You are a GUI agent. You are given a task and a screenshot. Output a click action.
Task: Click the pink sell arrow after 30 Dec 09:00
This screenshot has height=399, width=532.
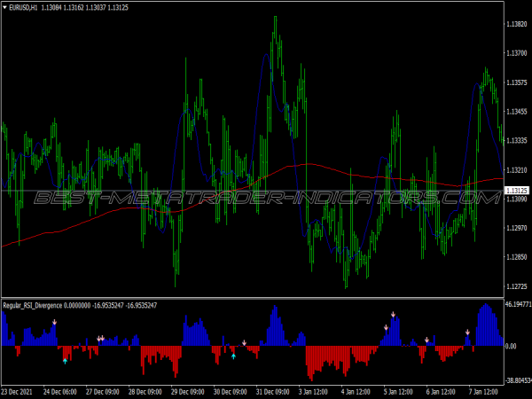coord(245,342)
